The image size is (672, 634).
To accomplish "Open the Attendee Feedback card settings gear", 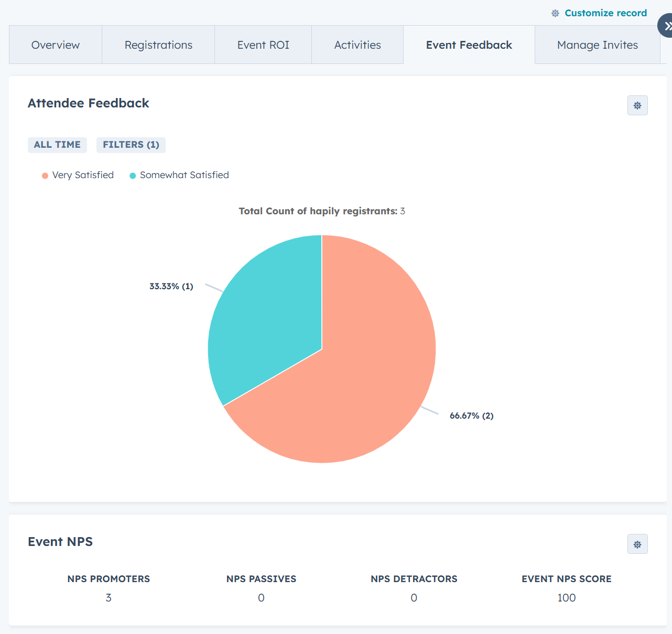I will pos(637,105).
